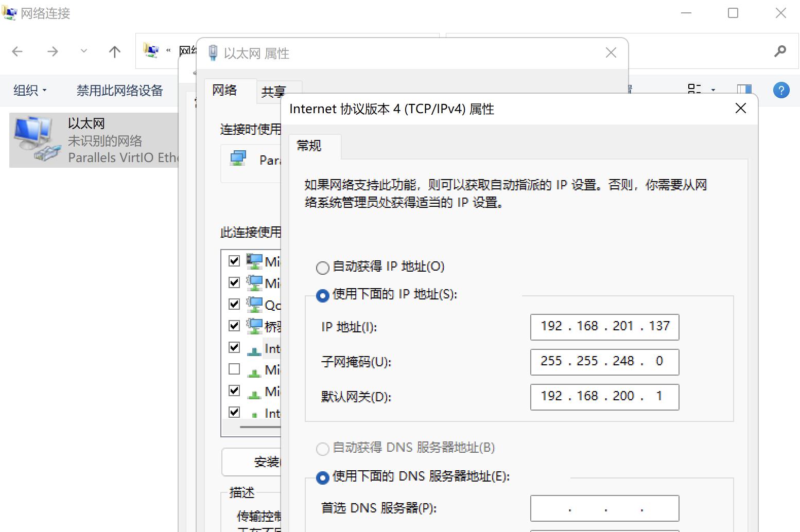This screenshot has width=800, height=532.
Task: Close the IPv4 属性 dialog
Action: tap(741, 108)
